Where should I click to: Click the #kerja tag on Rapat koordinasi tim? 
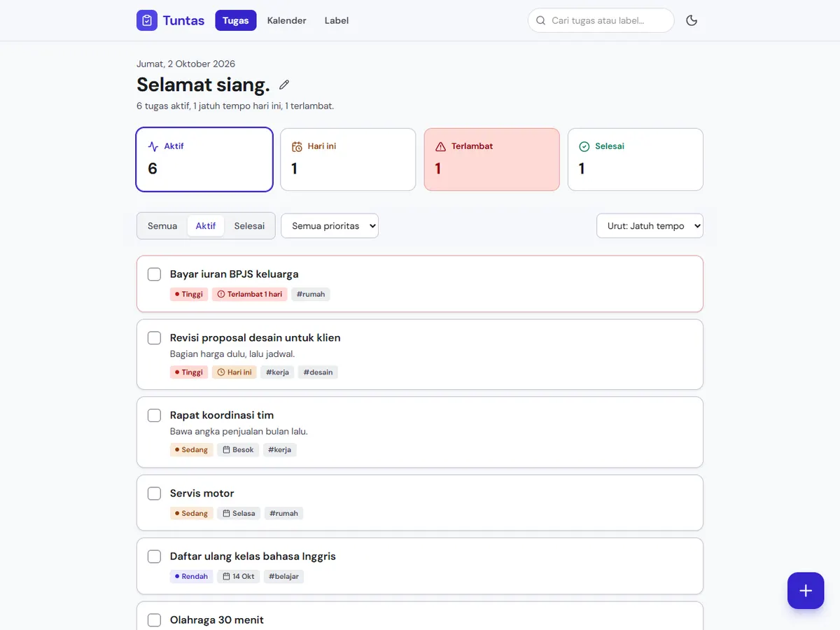[x=280, y=449]
